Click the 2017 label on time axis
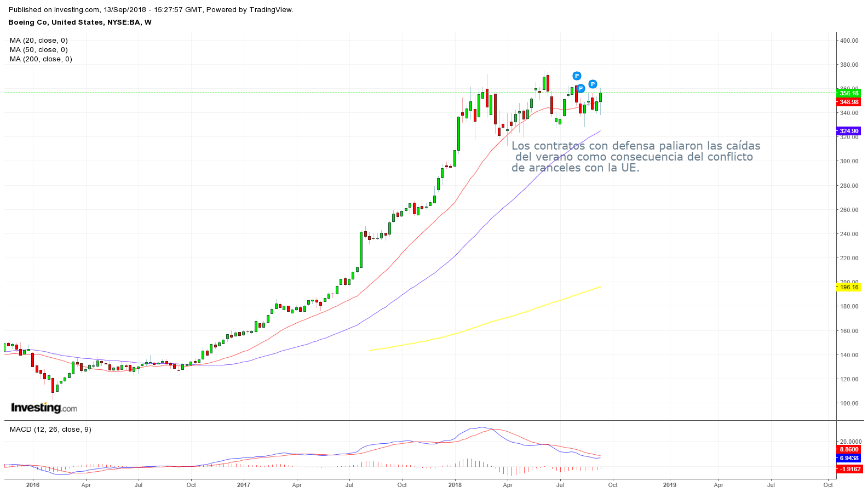 244,485
